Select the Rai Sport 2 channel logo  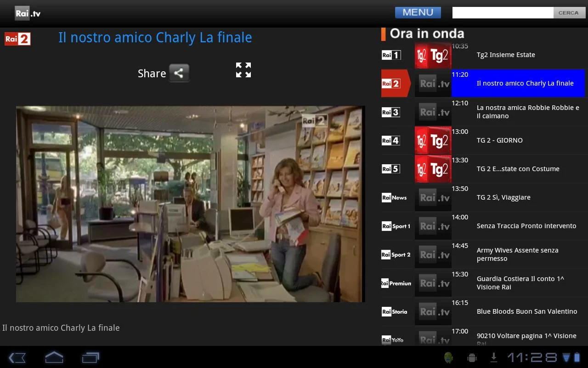396,254
